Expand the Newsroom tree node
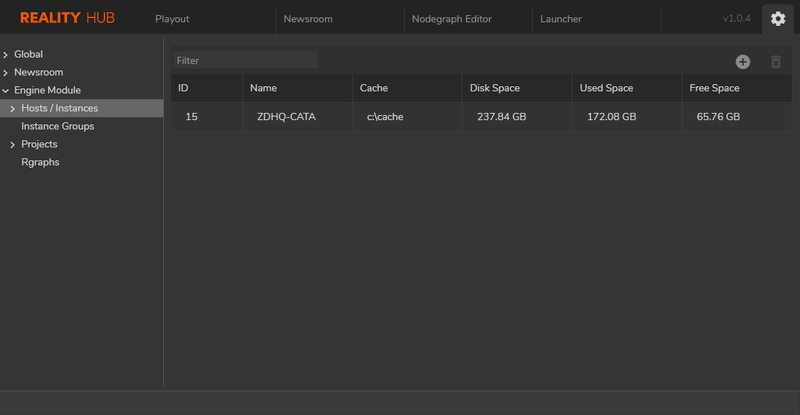This screenshot has width=800, height=415. tap(6, 73)
